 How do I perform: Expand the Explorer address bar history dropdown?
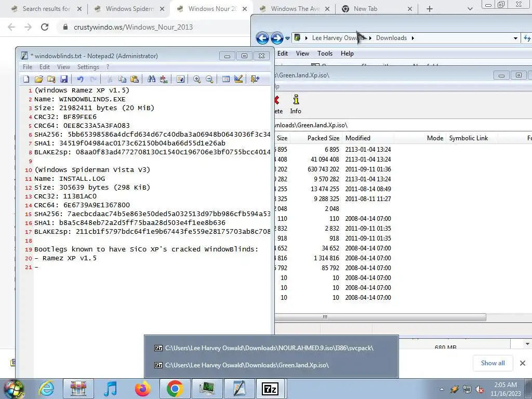(516, 38)
